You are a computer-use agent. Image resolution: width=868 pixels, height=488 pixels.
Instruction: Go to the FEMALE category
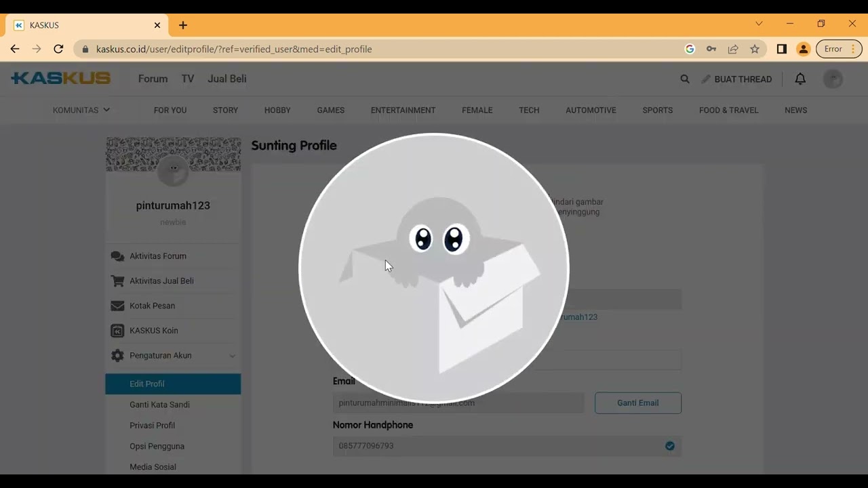477,110
